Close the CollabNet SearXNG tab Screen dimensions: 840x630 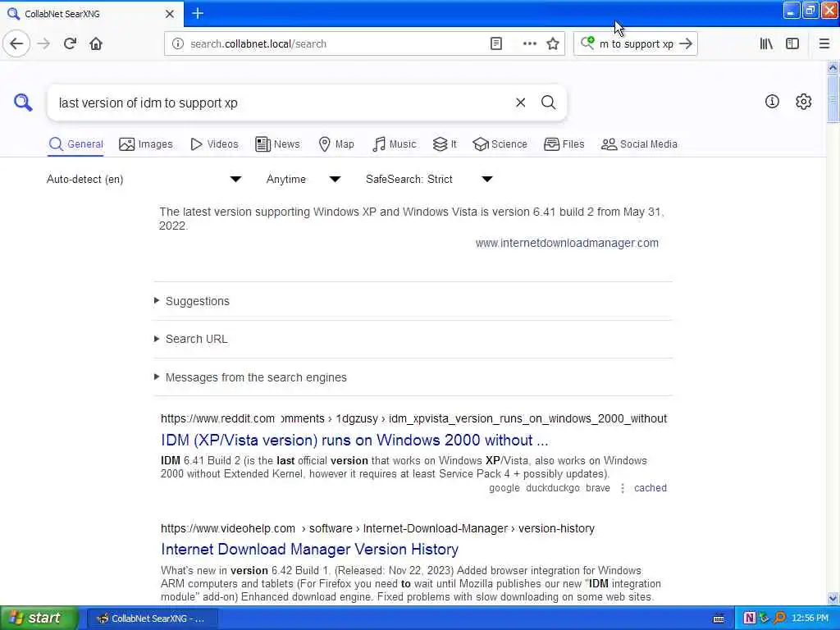[x=170, y=14]
